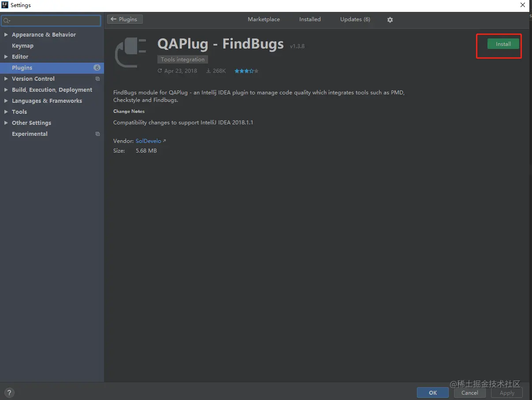The height and width of the screenshot is (400, 532).
Task: Expand Build, Execution, Deployment section
Action: coord(6,90)
